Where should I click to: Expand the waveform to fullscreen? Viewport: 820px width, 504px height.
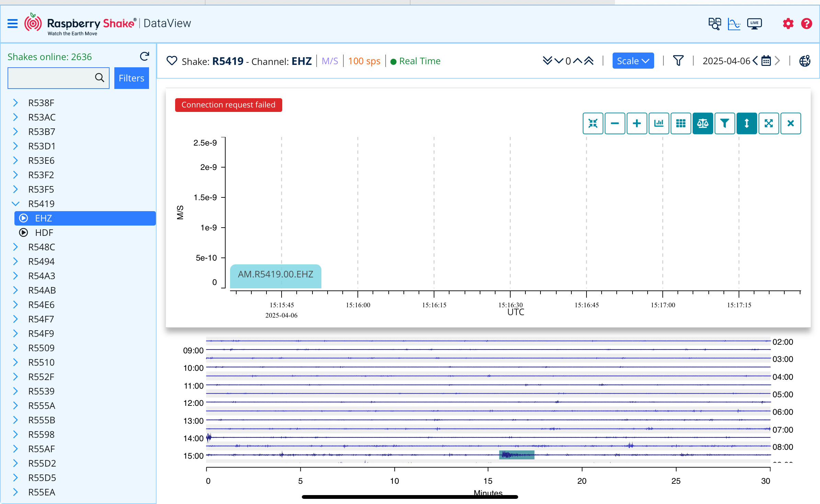point(769,123)
